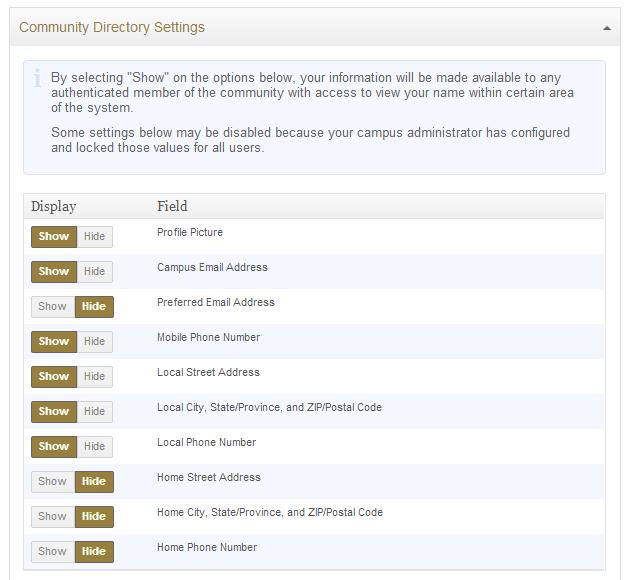624x580 pixels.
Task: Show the Home Street Address
Action: (x=53, y=482)
